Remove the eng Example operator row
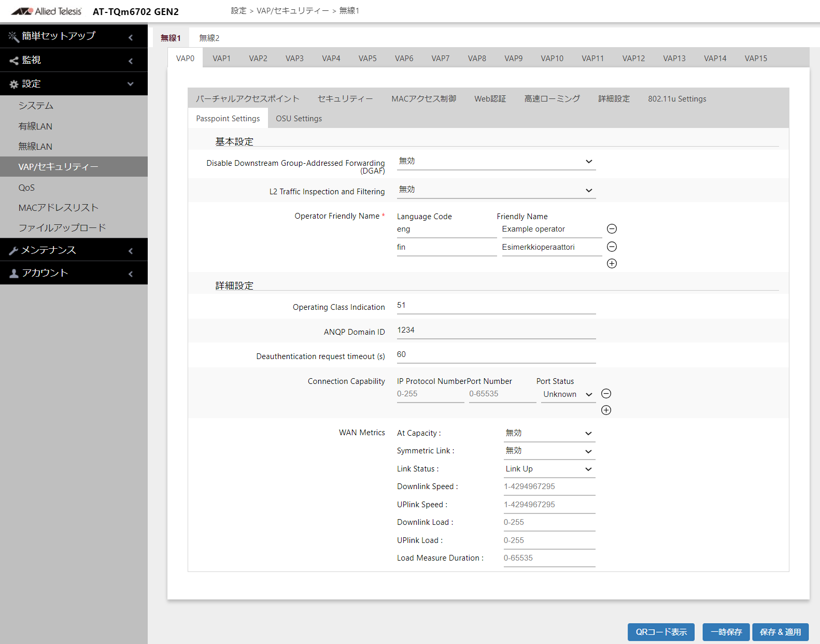This screenshot has width=820, height=644. 612,229
